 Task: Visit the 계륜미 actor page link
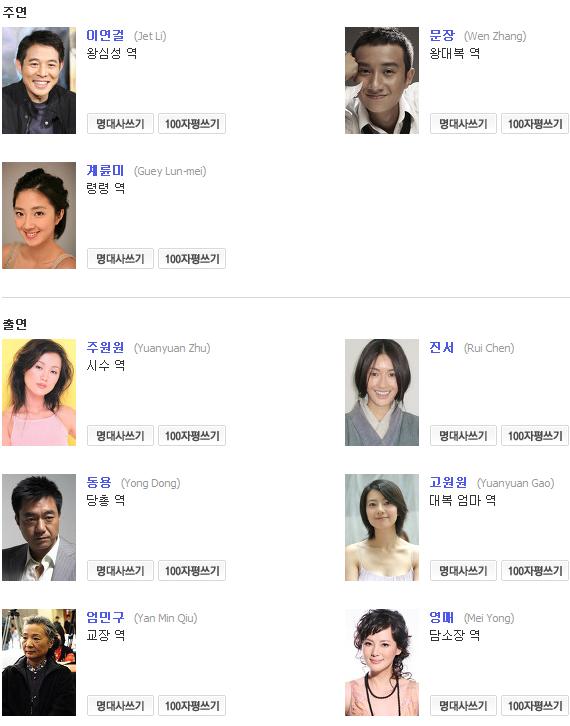[105, 170]
